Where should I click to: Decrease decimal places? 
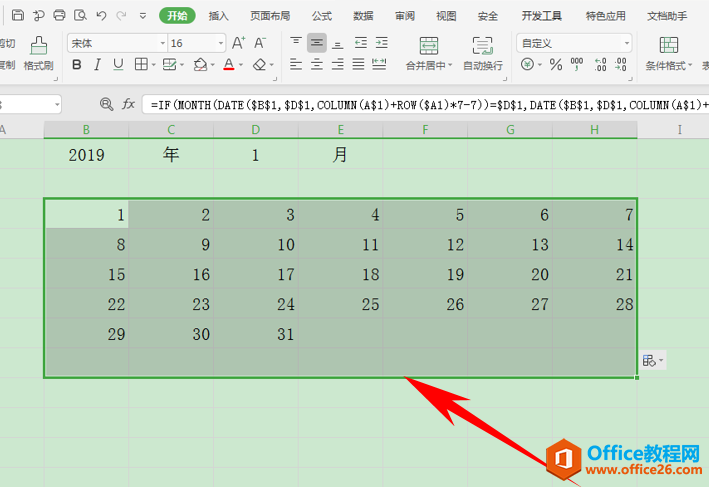pyautogui.click(x=621, y=65)
